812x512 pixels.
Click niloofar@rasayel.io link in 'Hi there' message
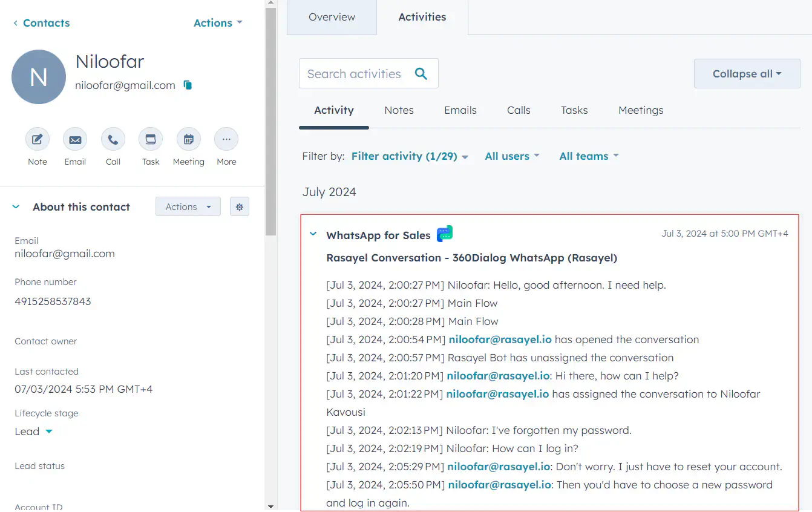click(x=499, y=376)
